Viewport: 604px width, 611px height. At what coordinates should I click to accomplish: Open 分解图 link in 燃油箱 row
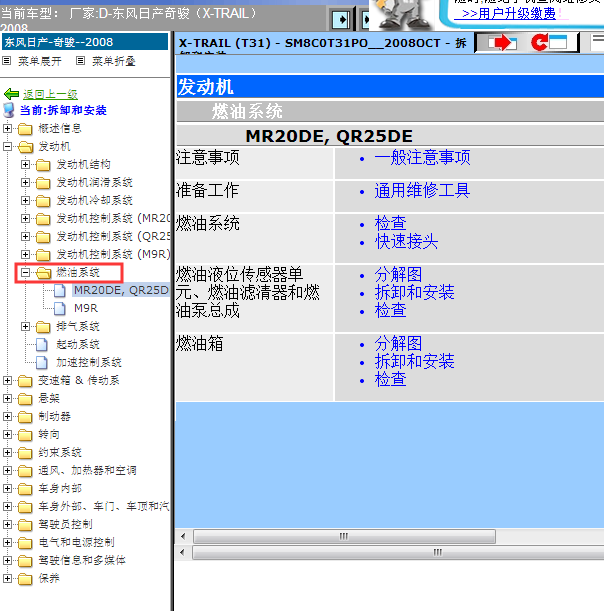398,344
